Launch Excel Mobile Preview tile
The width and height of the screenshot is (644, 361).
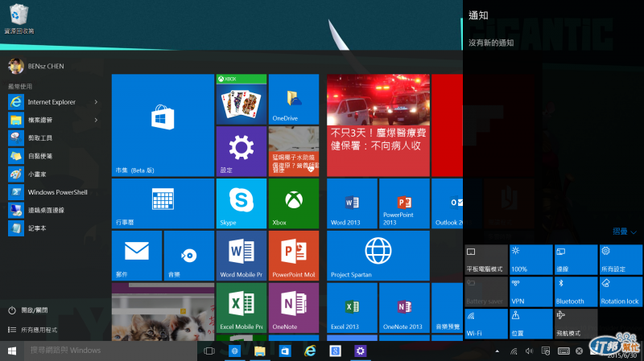pyautogui.click(x=242, y=308)
